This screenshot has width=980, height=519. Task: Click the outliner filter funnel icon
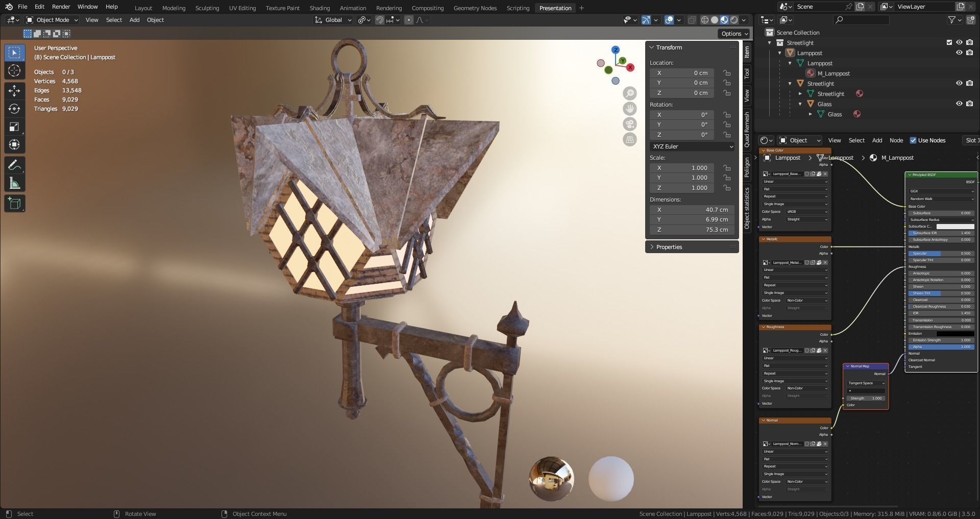952,20
